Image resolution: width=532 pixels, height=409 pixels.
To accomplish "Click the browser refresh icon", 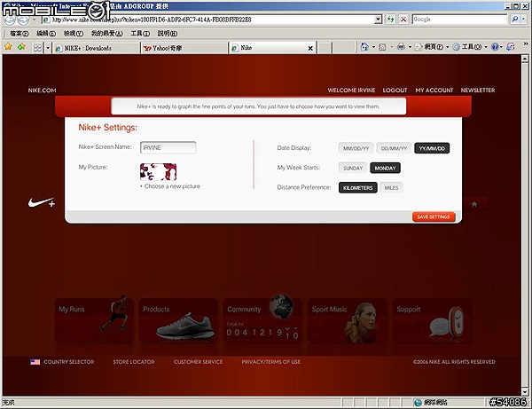I will (x=390, y=20).
